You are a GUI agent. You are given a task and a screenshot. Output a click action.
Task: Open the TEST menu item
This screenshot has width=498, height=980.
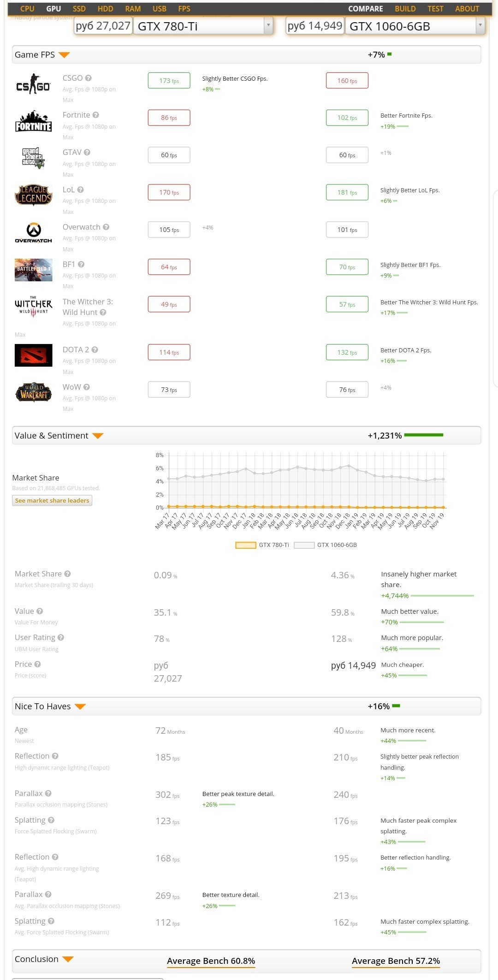point(435,9)
